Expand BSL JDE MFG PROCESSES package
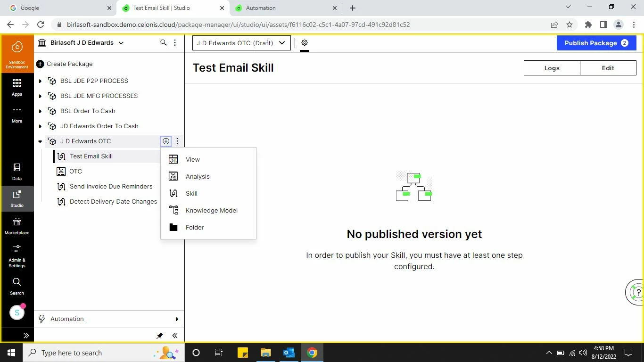The width and height of the screenshot is (644, 362). coord(40,96)
